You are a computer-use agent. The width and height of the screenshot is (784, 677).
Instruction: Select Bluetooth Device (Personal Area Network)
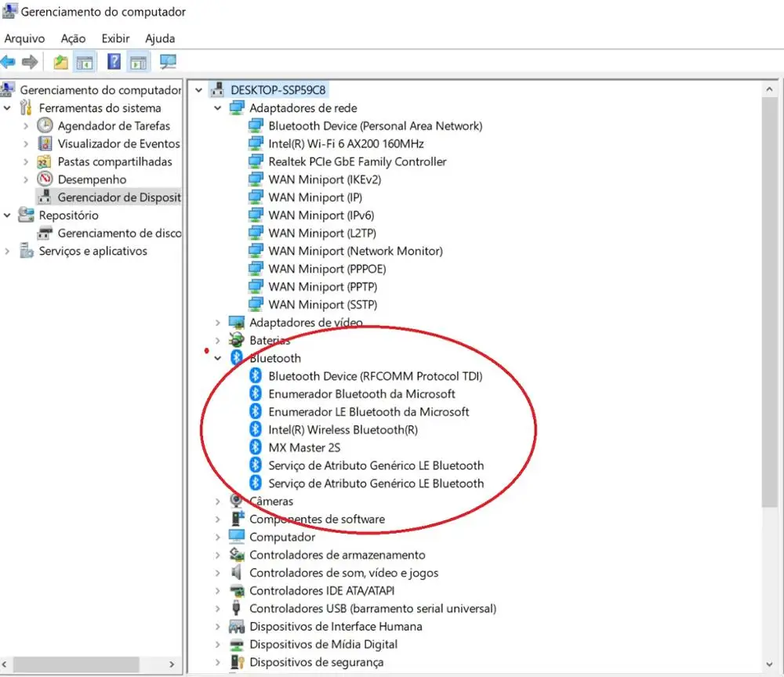point(375,126)
